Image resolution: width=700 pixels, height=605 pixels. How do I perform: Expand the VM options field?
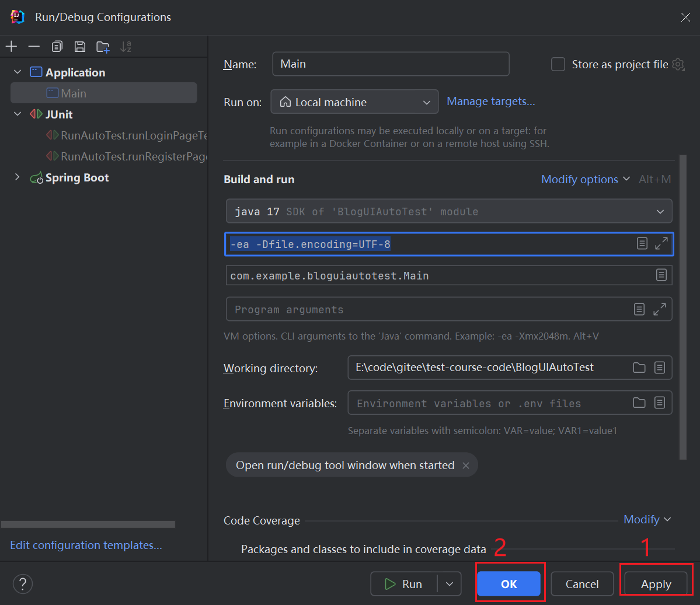click(x=661, y=244)
